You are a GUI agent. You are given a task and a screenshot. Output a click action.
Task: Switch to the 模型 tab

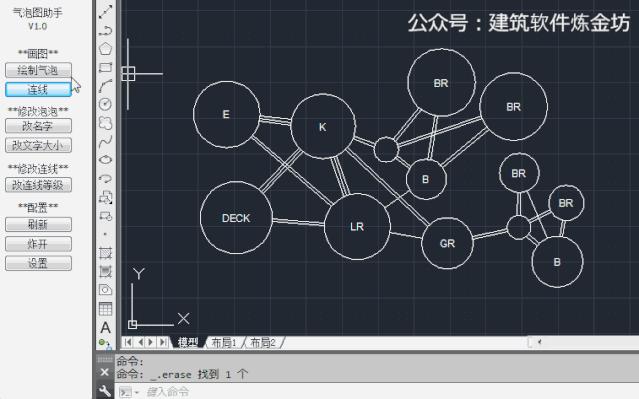(188, 342)
